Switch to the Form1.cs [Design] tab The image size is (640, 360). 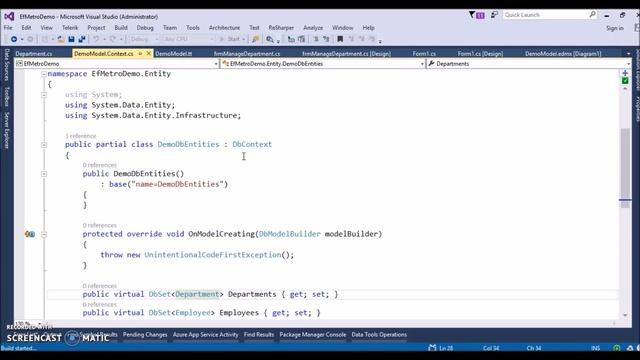(480, 53)
